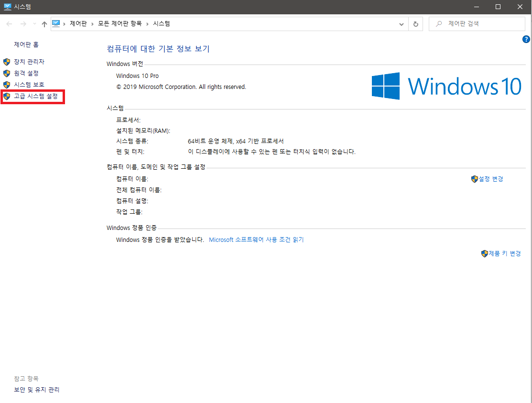The width and height of the screenshot is (532, 403).
Task: Click the 시스템 window title icon
Action: click(x=8, y=7)
